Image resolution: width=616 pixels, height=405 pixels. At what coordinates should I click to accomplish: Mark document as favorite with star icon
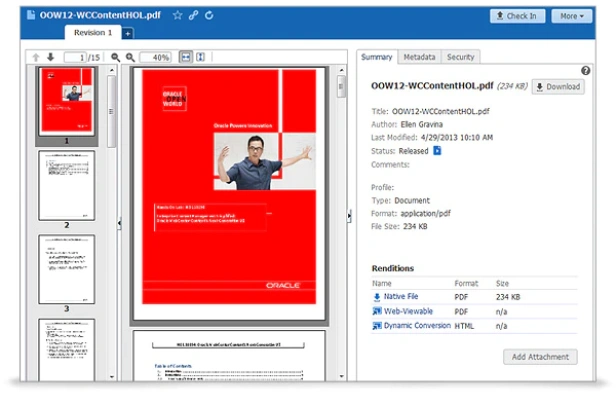178,15
